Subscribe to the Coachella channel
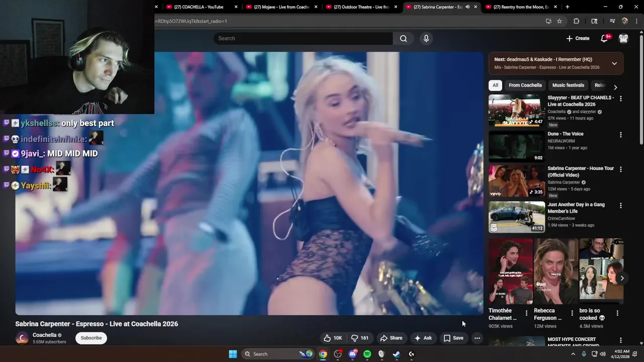Image resolution: width=644 pixels, height=362 pixels. 91,338
